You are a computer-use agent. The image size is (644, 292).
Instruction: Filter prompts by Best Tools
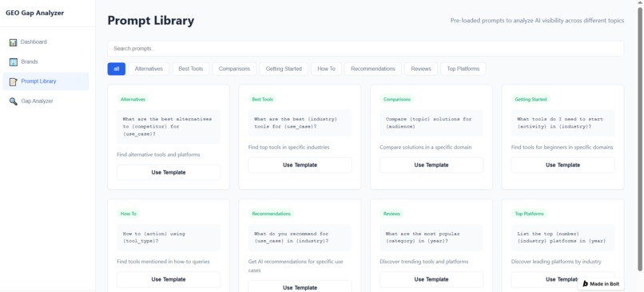(x=191, y=69)
